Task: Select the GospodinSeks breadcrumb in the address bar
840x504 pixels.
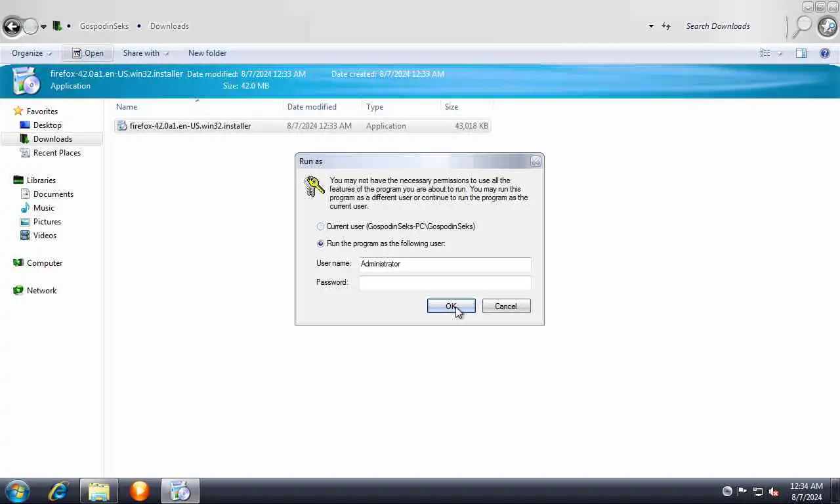Action: coord(104,26)
